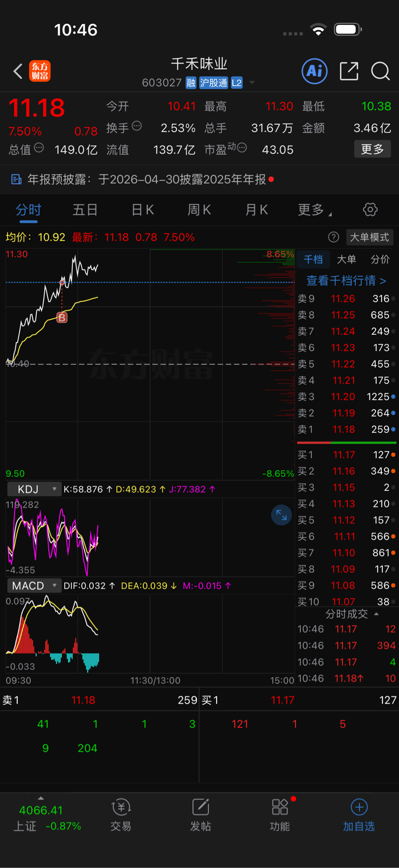The image size is (399, 868).
Task: Open the KDJ indicator dropdown
Action: (34, 489)
